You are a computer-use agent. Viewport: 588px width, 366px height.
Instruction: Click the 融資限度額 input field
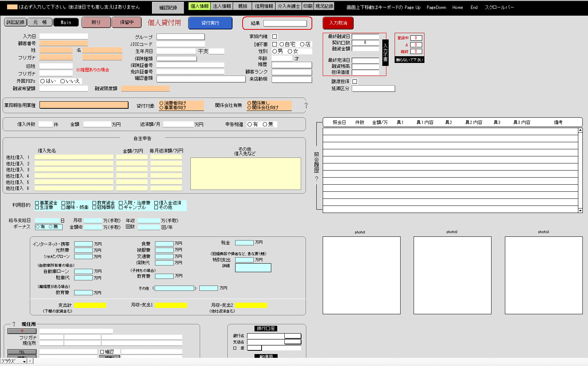point(145,89)
